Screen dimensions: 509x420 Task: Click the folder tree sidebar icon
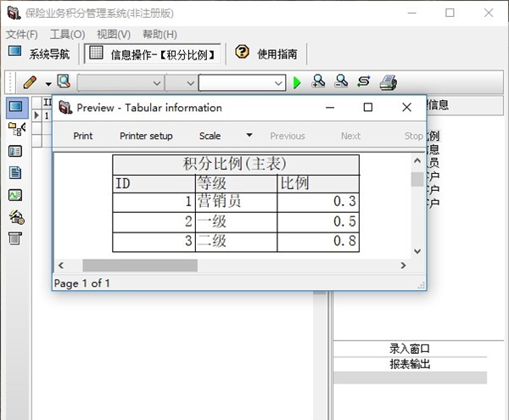[x=17, y=129]
